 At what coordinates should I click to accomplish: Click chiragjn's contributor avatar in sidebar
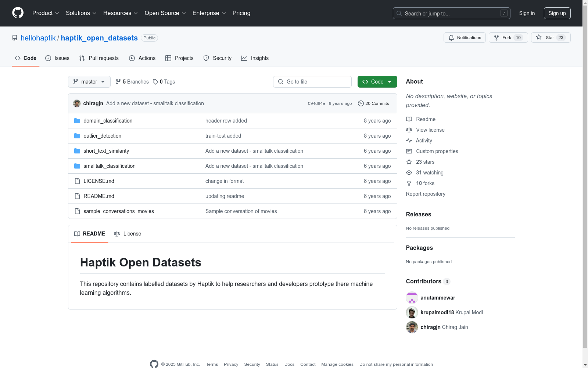412,327
